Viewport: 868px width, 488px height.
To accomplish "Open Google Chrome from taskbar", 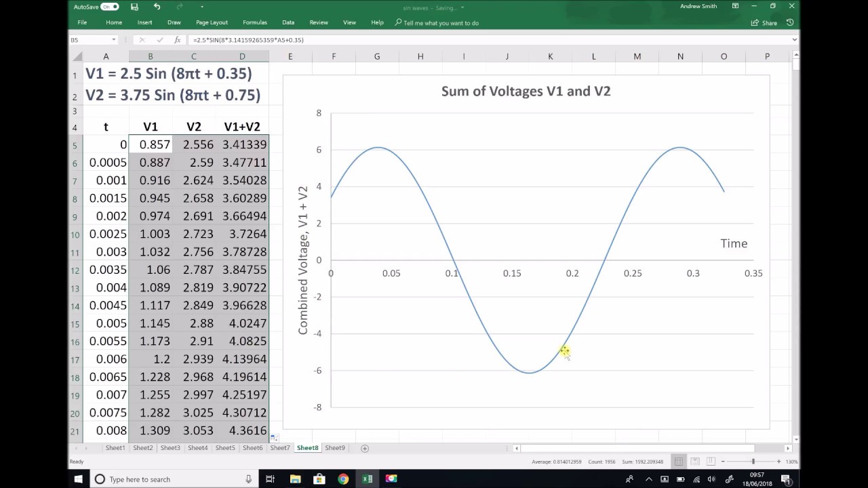I will (x=343, y=479).
